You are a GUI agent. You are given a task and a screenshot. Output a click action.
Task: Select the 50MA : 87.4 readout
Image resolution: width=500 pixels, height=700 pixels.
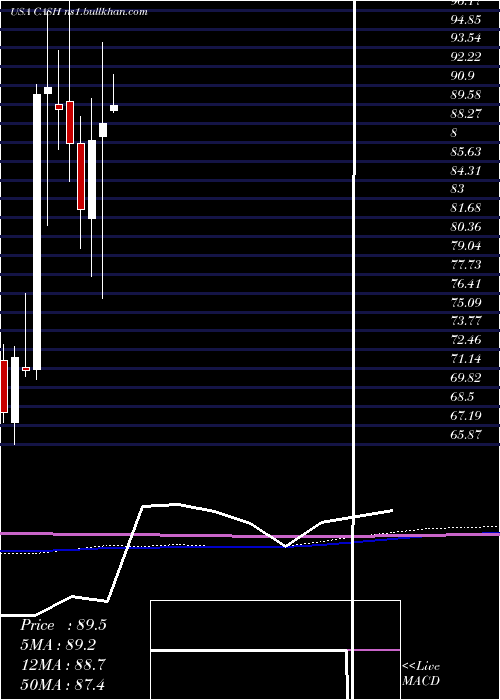(x=63, y=684)
